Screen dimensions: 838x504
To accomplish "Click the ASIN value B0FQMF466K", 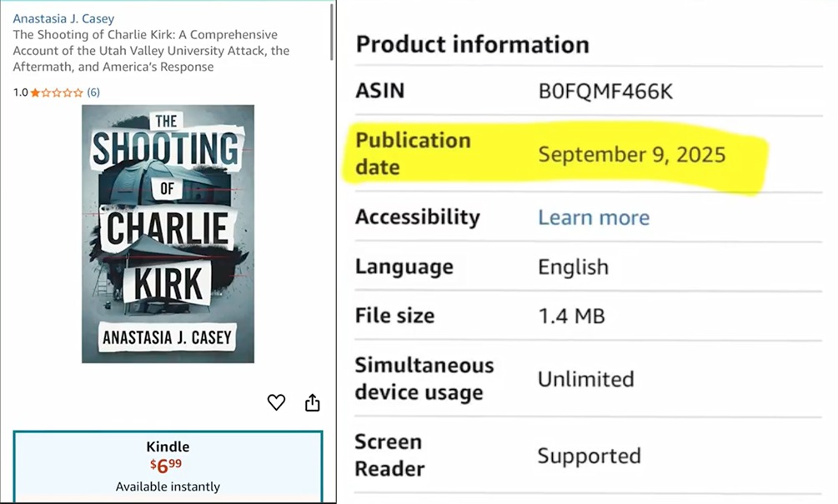I will point(605,91).
